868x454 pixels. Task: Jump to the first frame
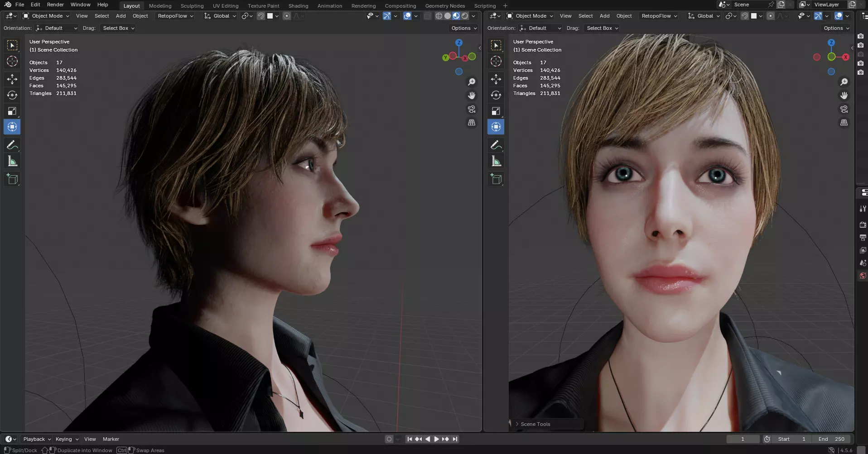pyautogui.click(x=410, y=439)
